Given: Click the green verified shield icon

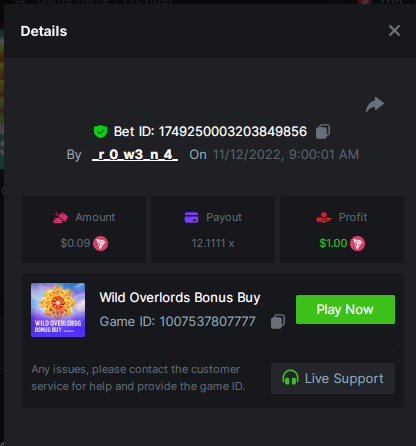Looking at the screenshot, I should point(100,132).
